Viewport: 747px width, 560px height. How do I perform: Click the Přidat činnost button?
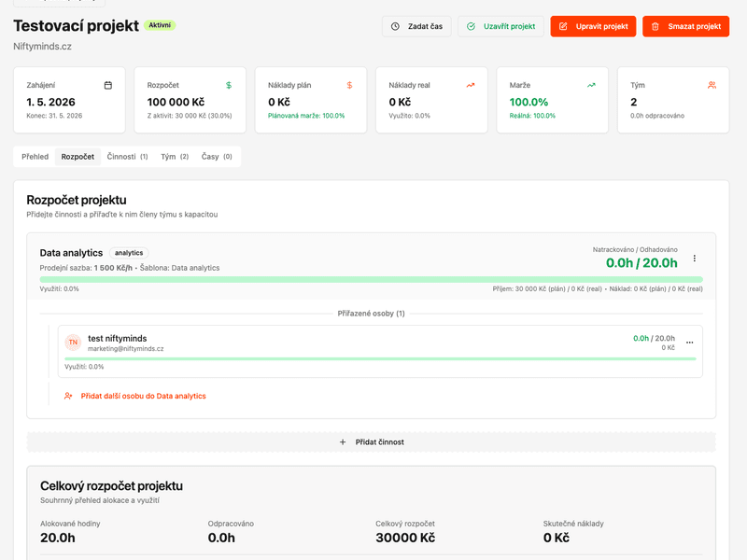[371, 441]
